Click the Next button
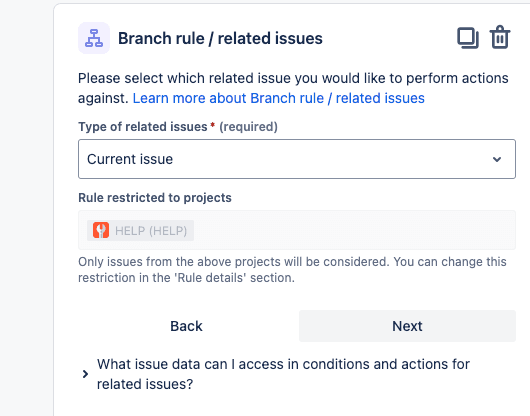Viewport: 530px width, 416px height. click(407, 326)
